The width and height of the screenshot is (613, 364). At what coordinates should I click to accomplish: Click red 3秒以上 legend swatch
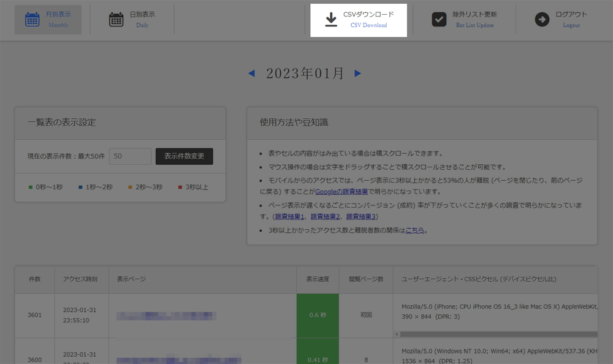[x=180, y=188]
